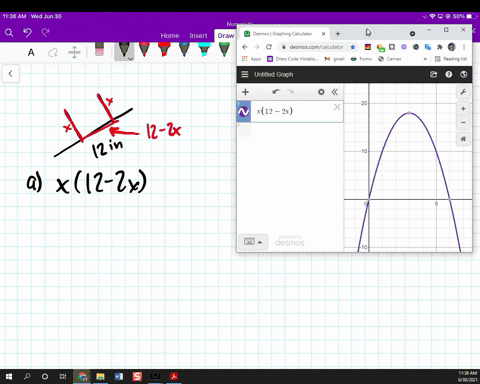480x384 pixels.
Task: Open Word from the taskbar
Action: [119, 377]
